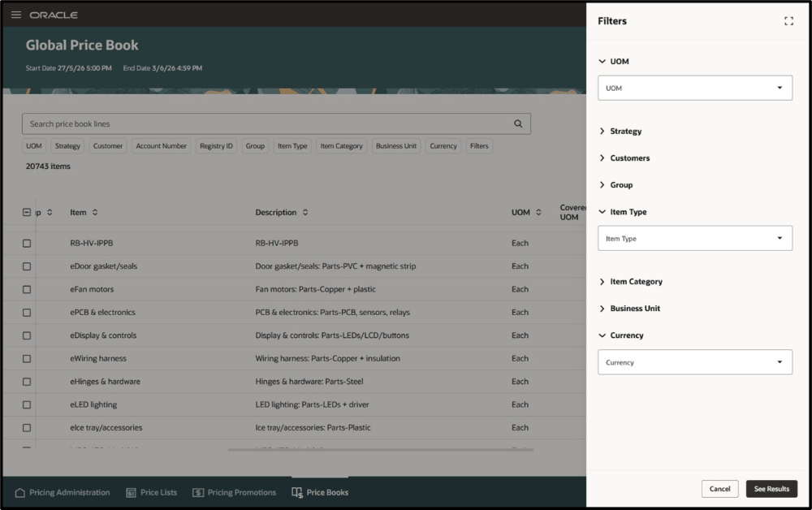812x510 pixels.
Task: Click the Oracle logo
Action: (54, 15)
